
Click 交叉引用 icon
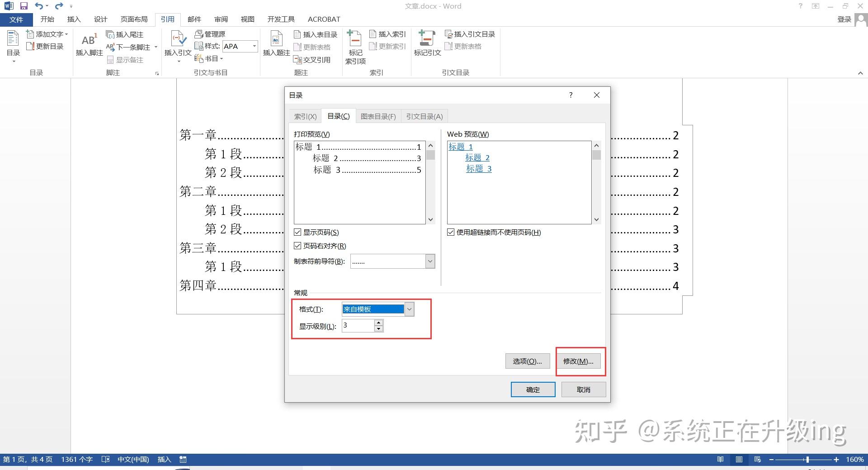[297, 59]
